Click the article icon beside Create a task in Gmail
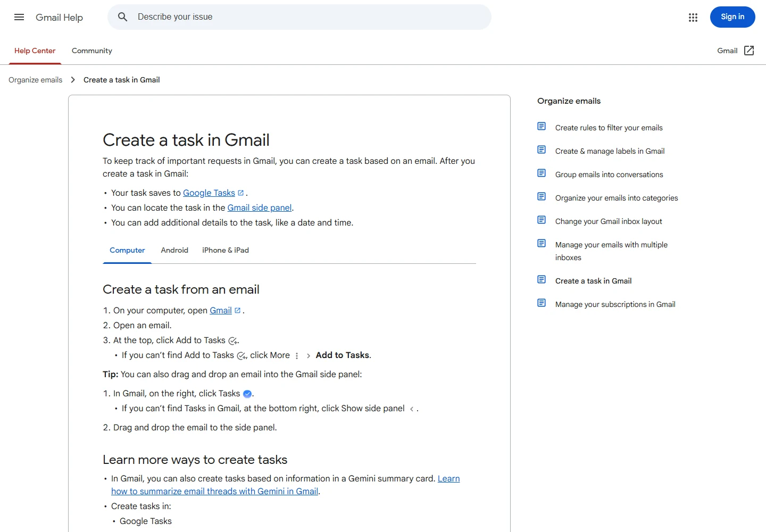The height and width of the screenshot is (532, 766). [x=542, y=280]
